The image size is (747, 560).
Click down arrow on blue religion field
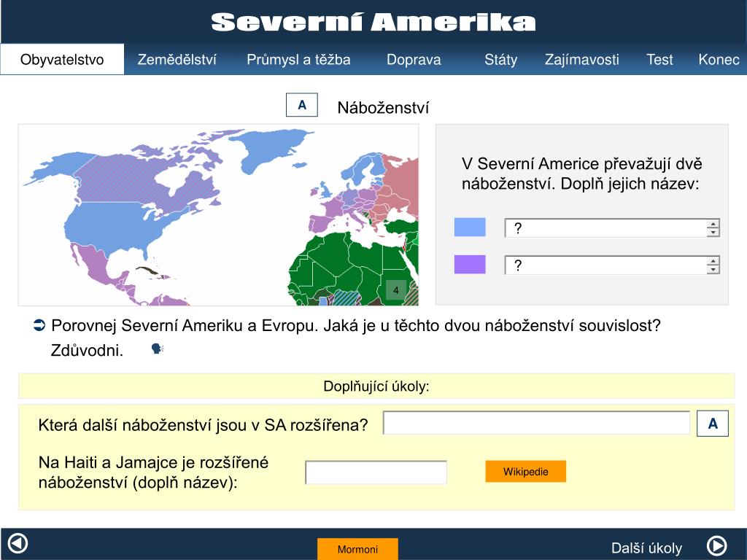point(713,233)
